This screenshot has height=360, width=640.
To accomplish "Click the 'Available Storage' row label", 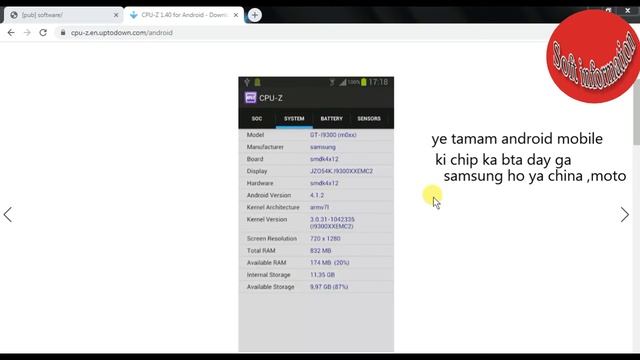I will coord(271,287).
